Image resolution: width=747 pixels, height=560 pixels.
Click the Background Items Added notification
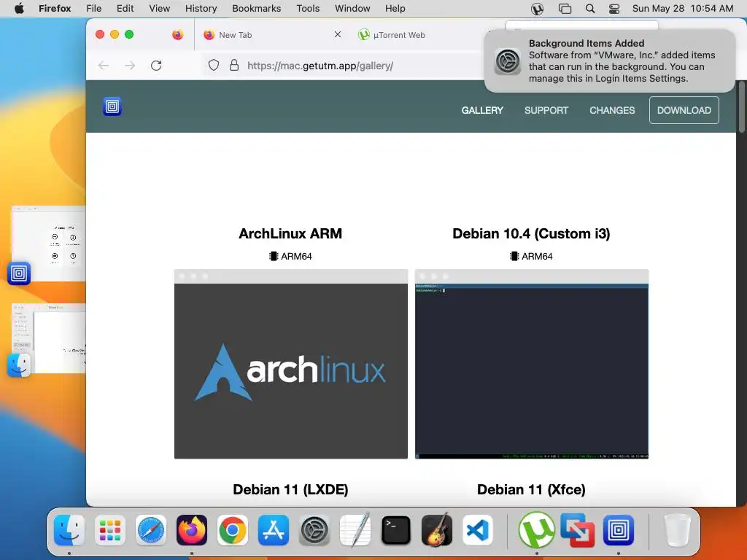coord(610,61)
